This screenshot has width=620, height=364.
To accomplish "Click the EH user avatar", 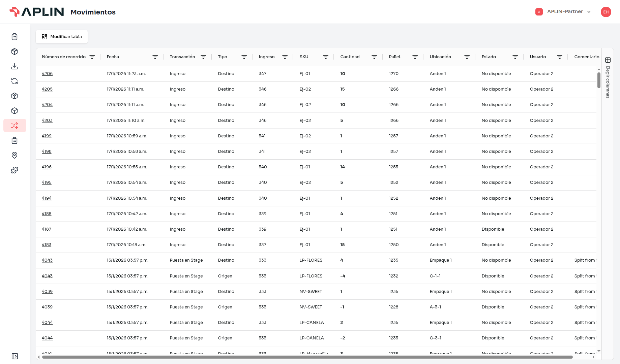I will pos(606,12).
